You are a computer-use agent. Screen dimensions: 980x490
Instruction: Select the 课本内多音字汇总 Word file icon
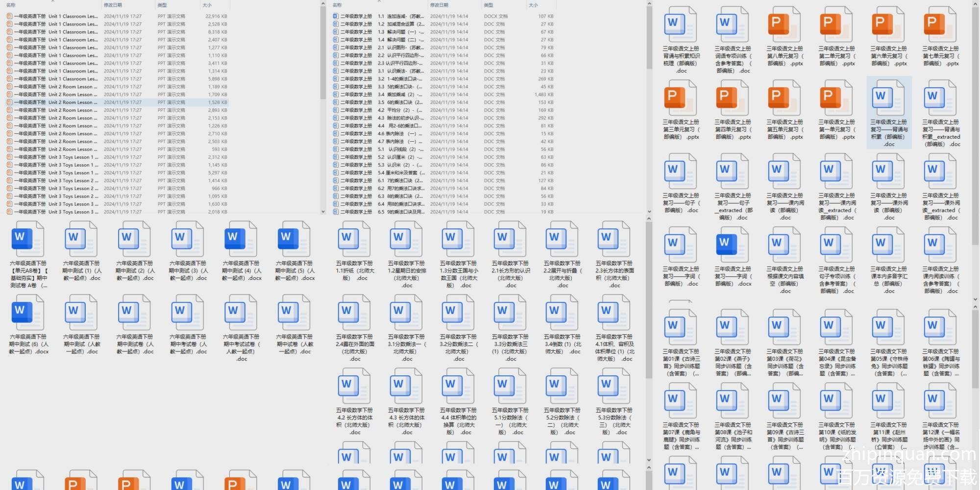(889, 245)
